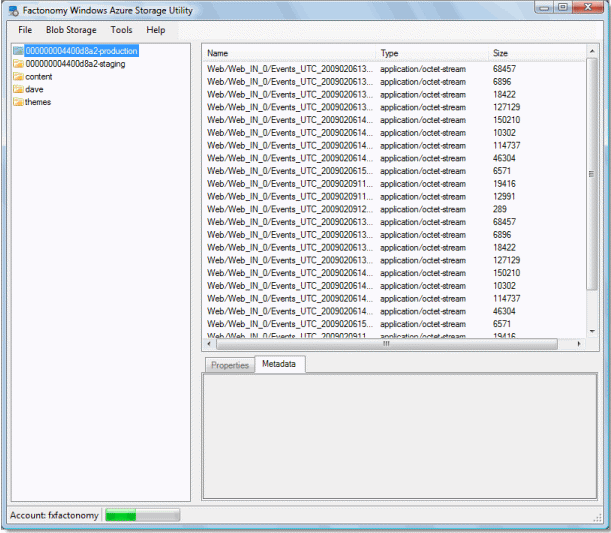The width and height of the screenshot is (611, 533).
Task: Click the window resize grip
Action: pyautogui.click(x=597, y=518)
